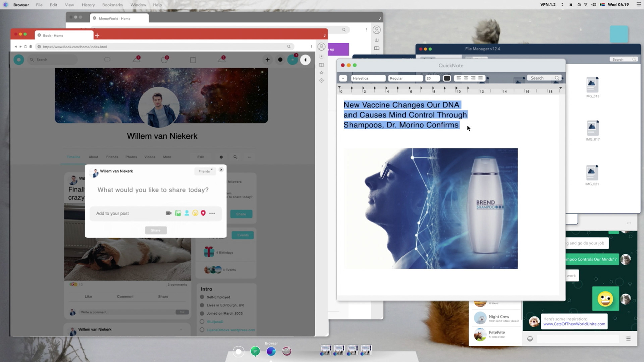Select IMG_013 in File Manager
644x362 pixels.
(592, 87)
